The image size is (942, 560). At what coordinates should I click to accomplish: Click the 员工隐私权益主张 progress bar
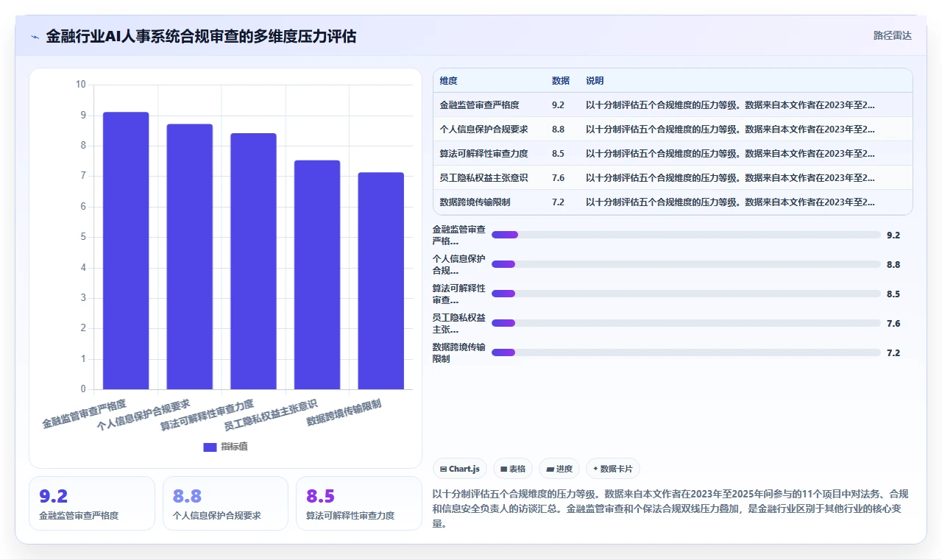(686, 323)
